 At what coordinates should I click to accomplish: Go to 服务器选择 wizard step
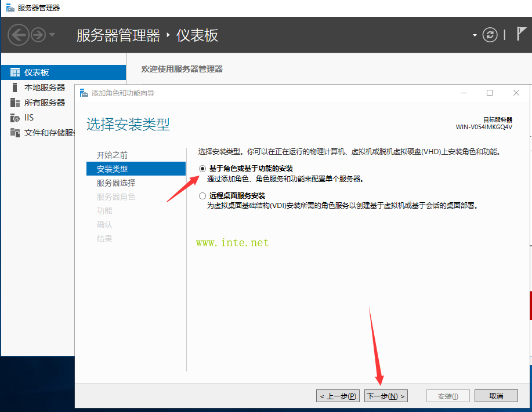(116, 183)
